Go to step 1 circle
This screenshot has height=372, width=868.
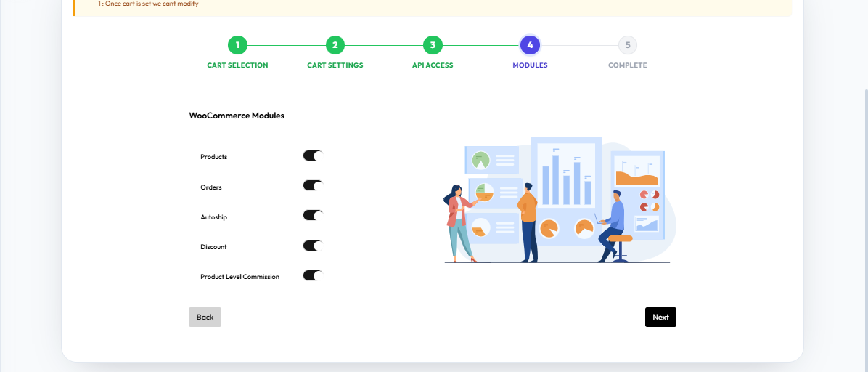point(237,45)
